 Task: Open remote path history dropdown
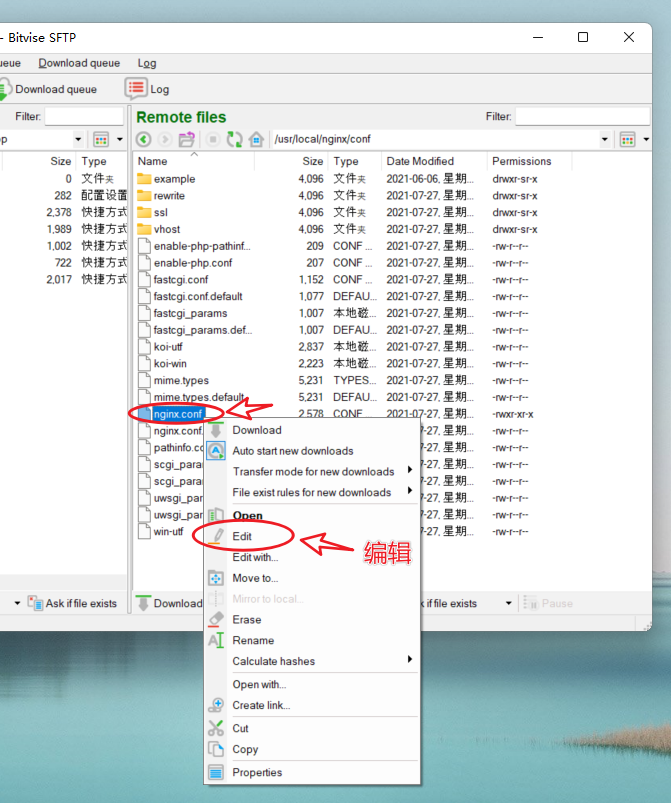[604, 139]
